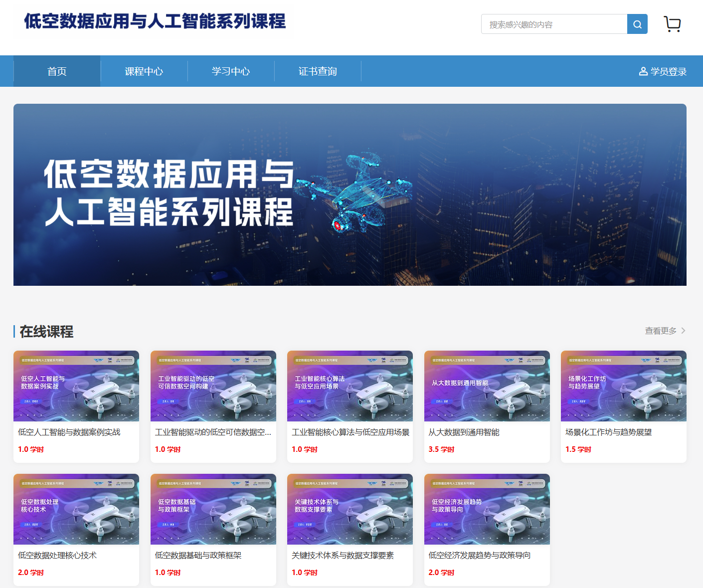703x588 pixels.
Task: Open the 低空人工智能与数据案例实战 course thumbnail
Action: tap(76, 386)
